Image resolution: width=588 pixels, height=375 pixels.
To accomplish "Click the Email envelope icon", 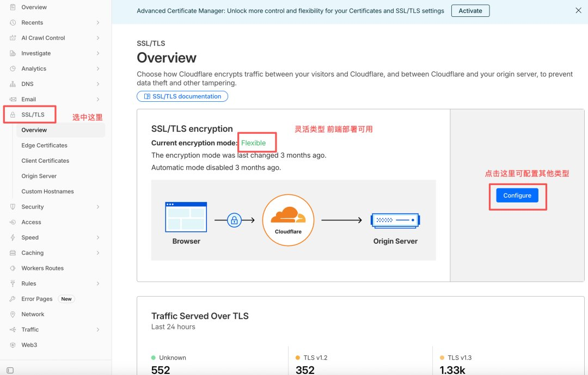I will point(13,100).
